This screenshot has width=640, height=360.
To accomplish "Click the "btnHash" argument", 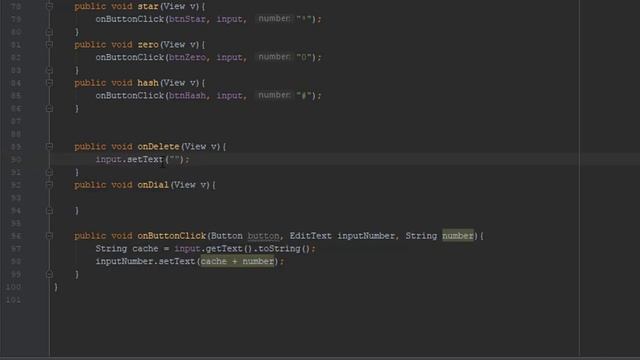I will pyautogui.click(x=187, y=95).
